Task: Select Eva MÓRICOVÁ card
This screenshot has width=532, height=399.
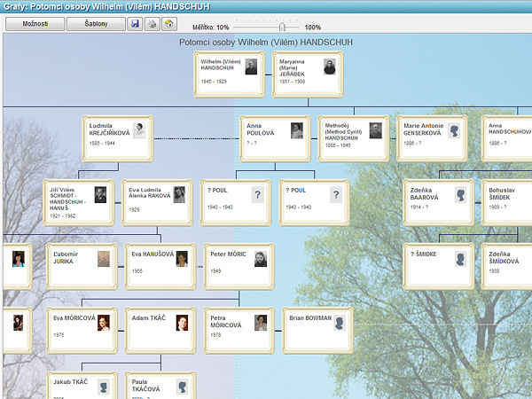Action: pos(82,331)
